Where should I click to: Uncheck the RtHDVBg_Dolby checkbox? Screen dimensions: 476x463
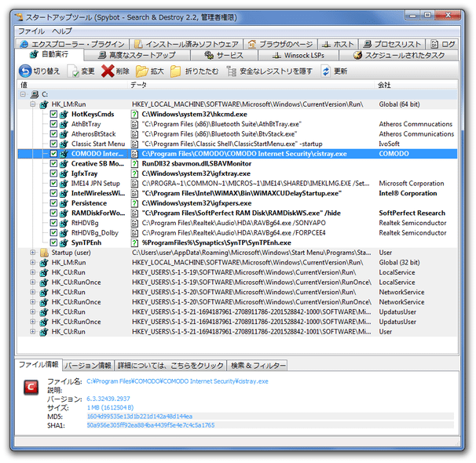[53, 232]
